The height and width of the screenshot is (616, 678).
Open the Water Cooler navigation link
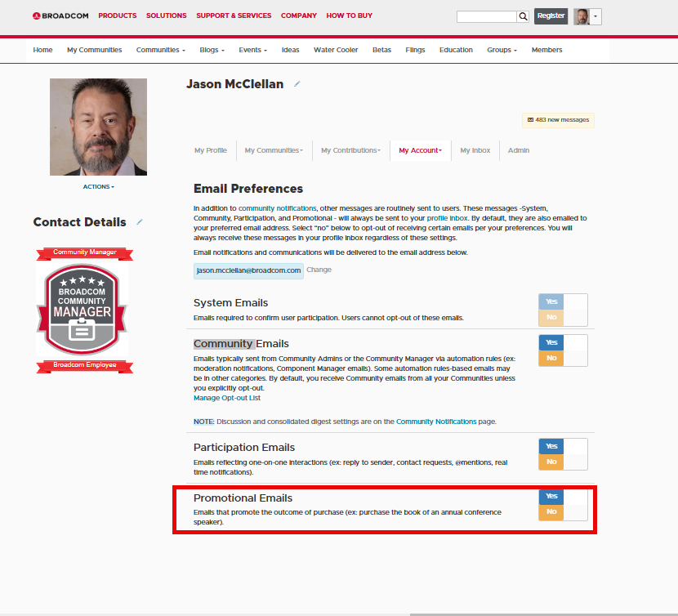pyautogui.click(x=336, y=50)
